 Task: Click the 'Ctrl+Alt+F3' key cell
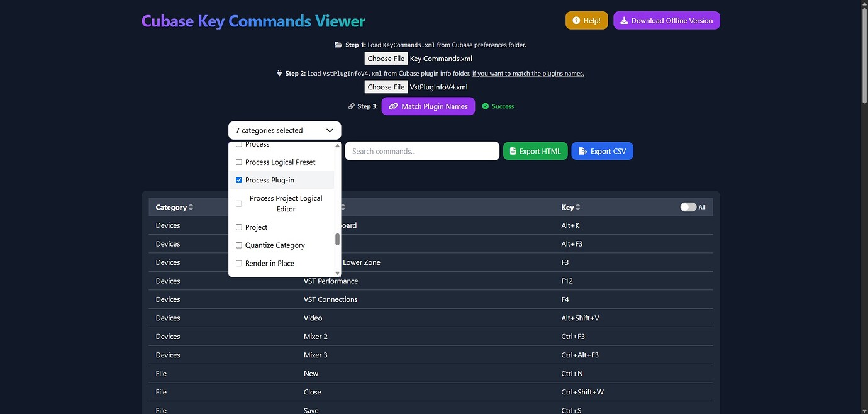click(x=580, y=355)
